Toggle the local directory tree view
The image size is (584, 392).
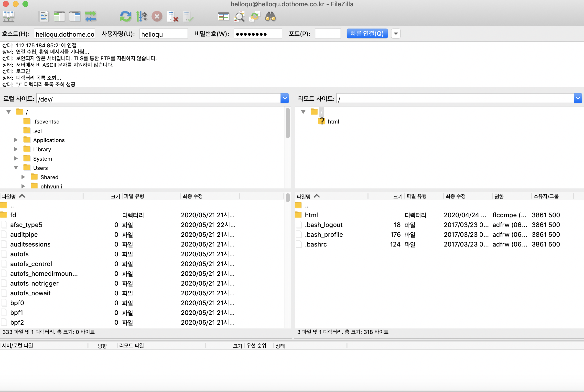(x=59, y=17)
